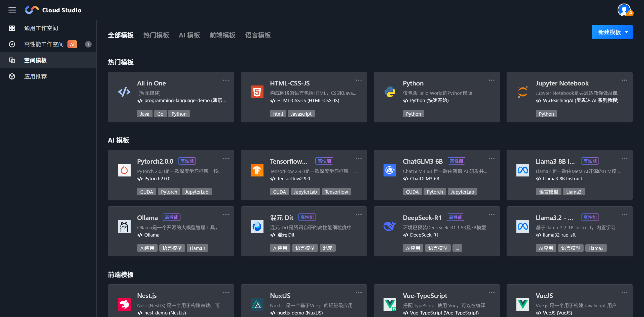Click the HTML5 logo icon

point(257,92)
